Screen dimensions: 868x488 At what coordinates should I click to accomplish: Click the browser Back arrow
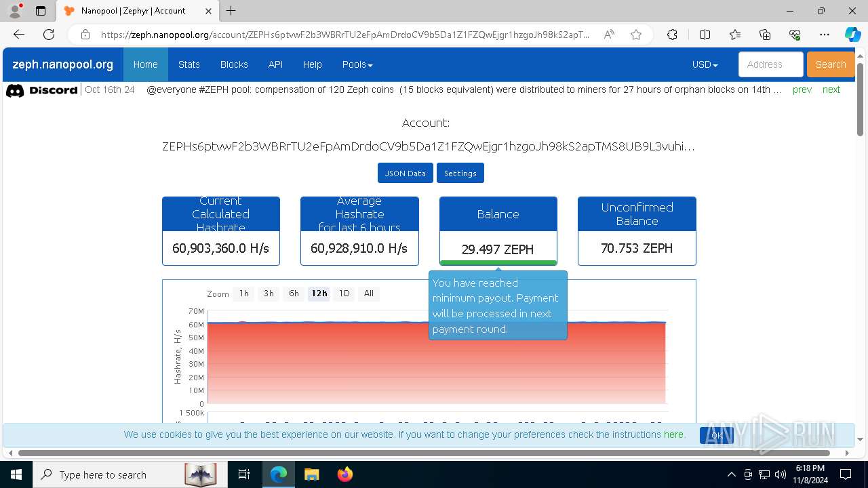(19, 35)
